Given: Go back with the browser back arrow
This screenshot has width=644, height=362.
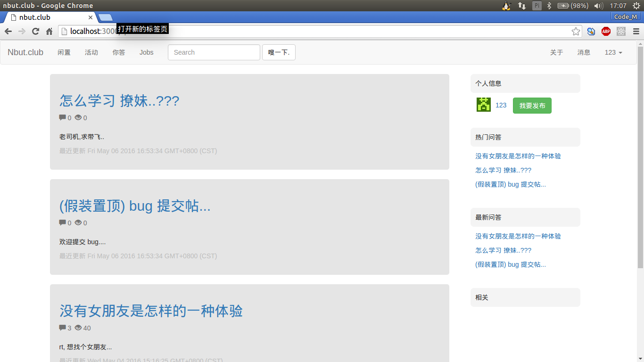Looking at the screenshot, I should [x=8, y=32].
